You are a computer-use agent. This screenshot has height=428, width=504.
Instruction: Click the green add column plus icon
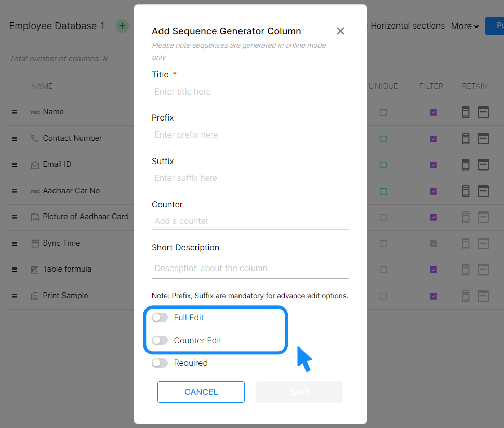pyautogui.click(x=122, y=26)
